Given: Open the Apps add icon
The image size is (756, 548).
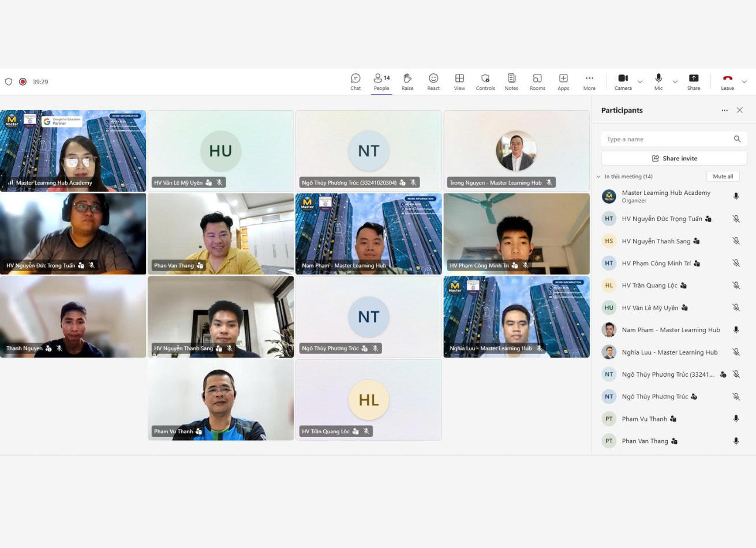Looking at the screenshot, I should click(563, 82).
